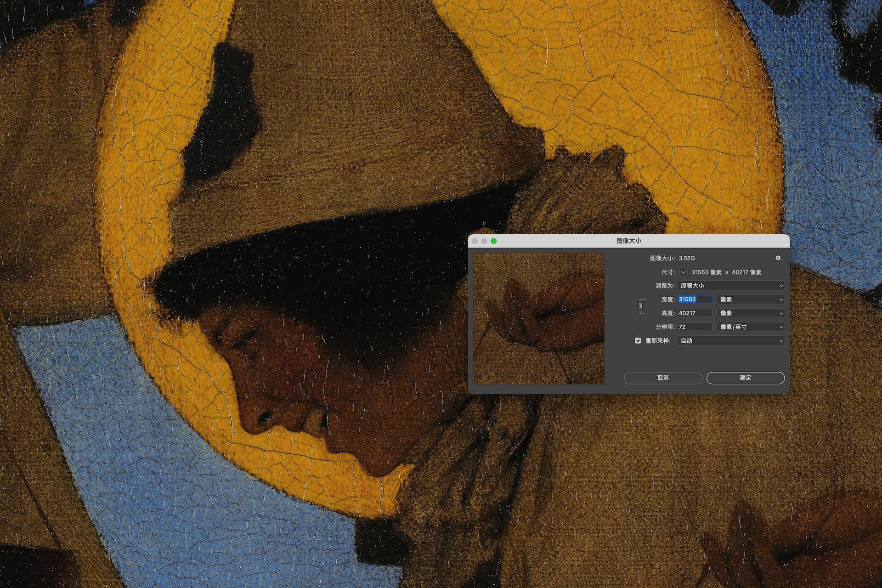Image resolution: width=882 pixels, height=588 pixels.
Task: Expand the 尺寸 dimensions unit chevron
Action: [x=684, y=272]
